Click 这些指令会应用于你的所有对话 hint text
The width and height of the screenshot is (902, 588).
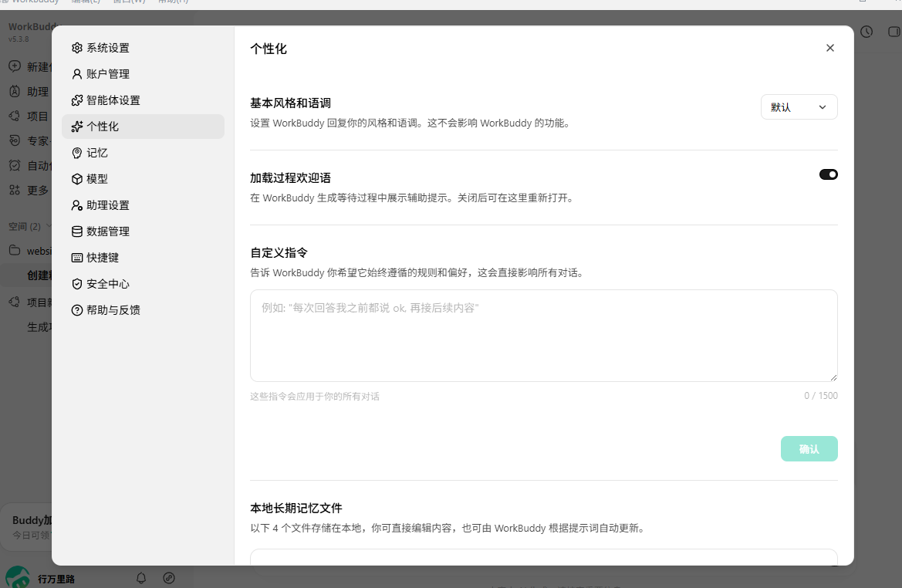coord(315,397)
